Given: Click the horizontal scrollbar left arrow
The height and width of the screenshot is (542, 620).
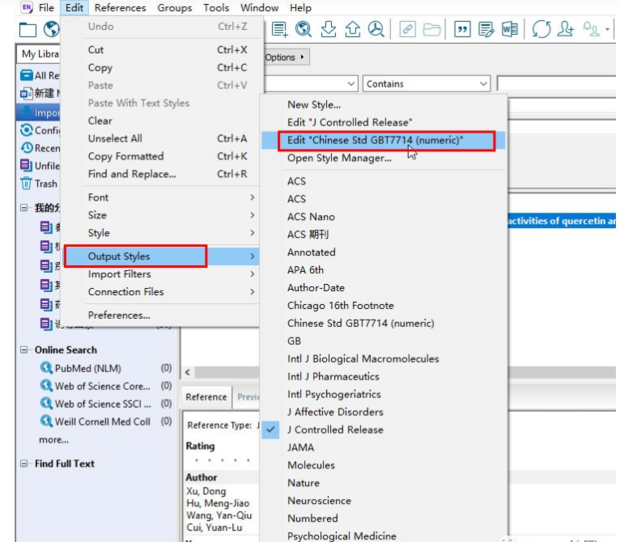Looking at the screenshot, I should click(x=187, y=372).
